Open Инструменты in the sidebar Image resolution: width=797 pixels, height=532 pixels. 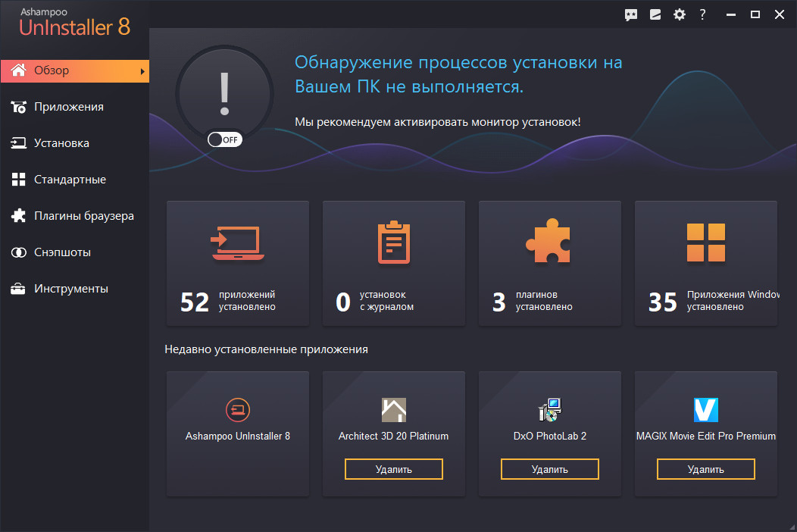(70, 289)
